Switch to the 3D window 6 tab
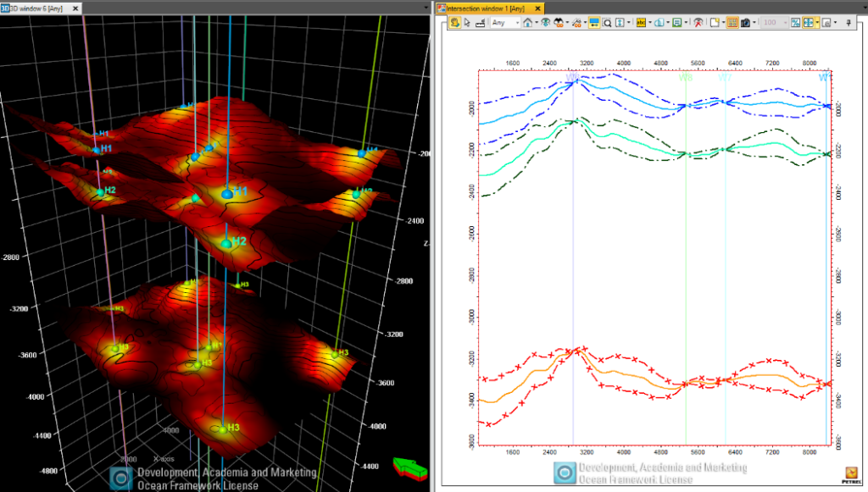 [x=38, y=7]
